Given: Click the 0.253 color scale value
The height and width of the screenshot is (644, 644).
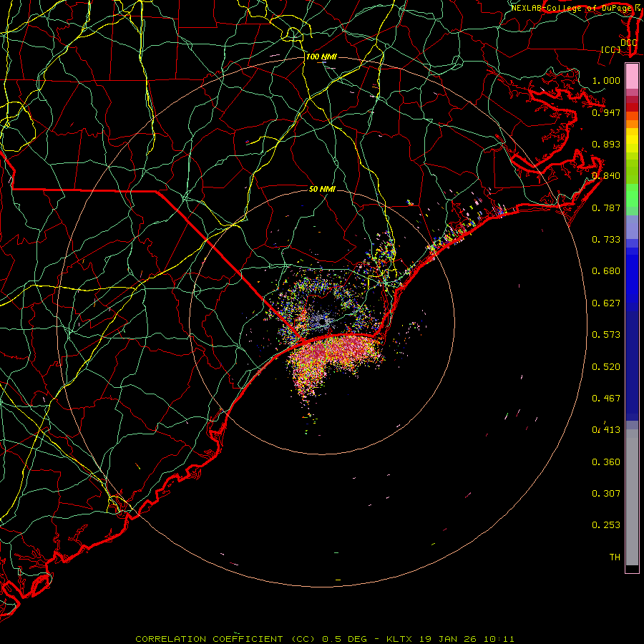Looking at the screenshot, I should (x=606, y=525).
